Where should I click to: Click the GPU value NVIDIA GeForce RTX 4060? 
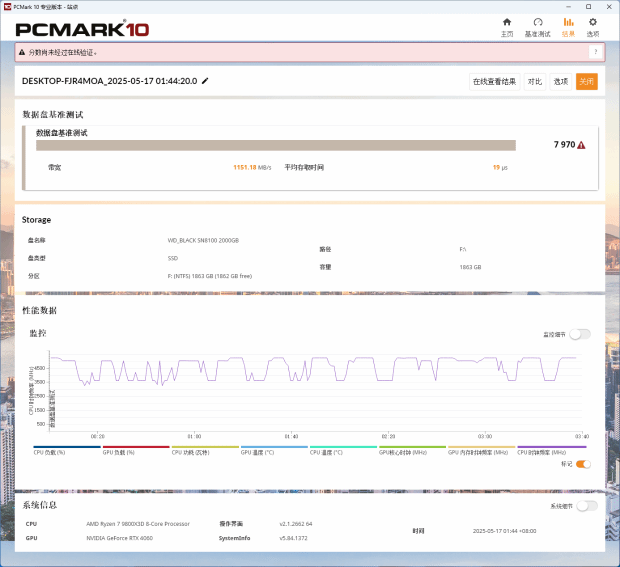click(x=119, y=538)
